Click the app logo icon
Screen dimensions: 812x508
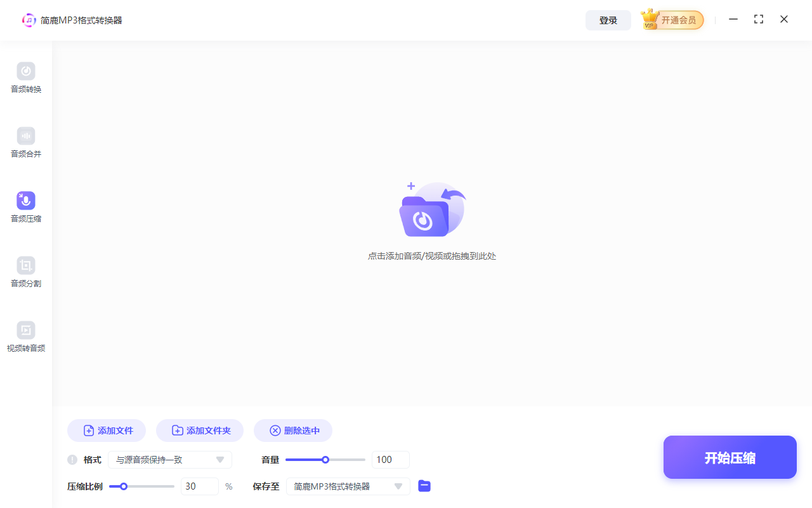click(29, 20)
